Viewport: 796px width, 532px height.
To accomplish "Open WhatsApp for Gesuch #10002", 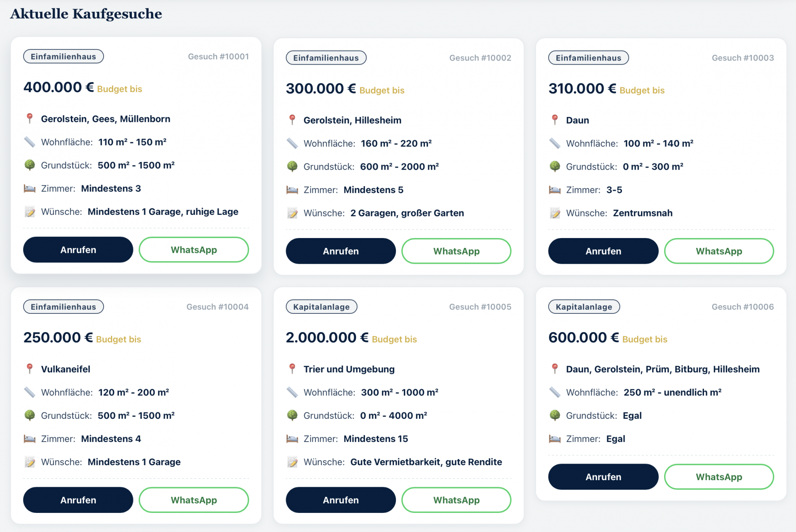I will [456, 251].
